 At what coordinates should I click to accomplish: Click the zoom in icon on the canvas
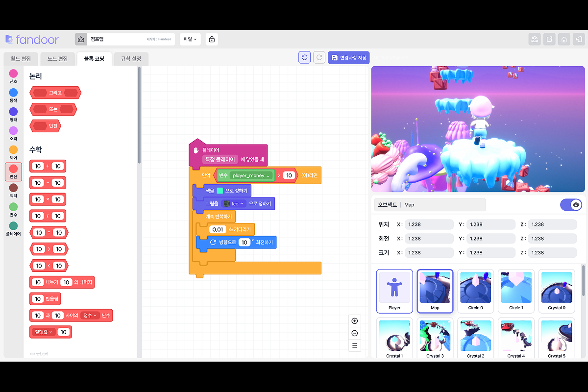pos(354,321)
